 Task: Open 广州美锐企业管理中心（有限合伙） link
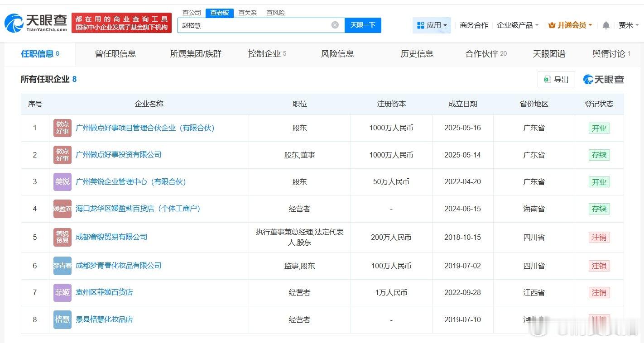click(131, 182)
